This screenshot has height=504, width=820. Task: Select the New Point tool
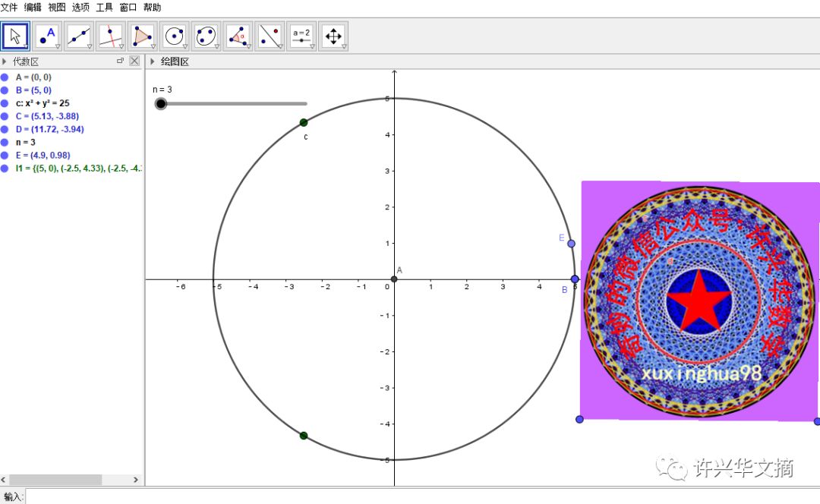[47, 36]
